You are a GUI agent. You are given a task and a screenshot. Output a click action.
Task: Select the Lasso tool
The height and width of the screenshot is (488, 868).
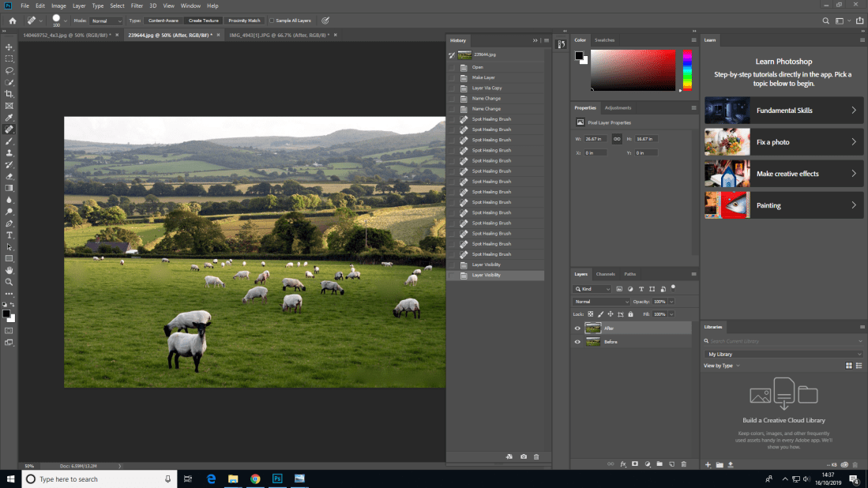pyautogui.click(x=9, y=70)
